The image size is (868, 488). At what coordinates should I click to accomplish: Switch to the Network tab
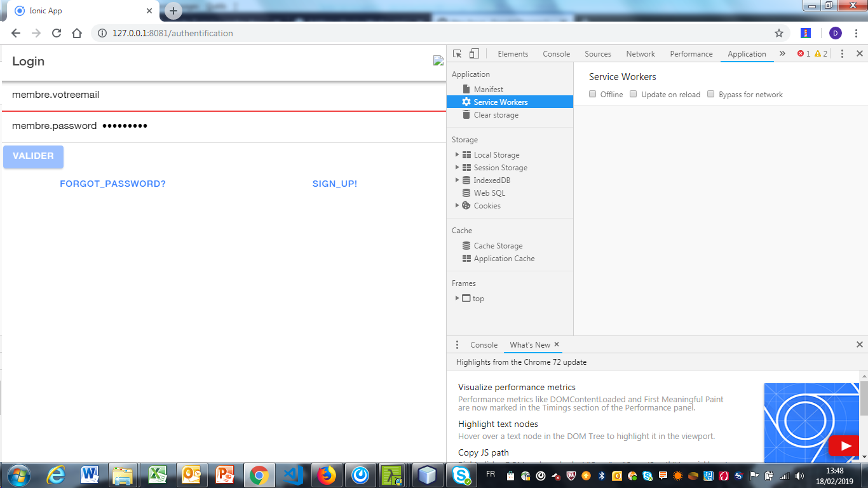point(640,53)
